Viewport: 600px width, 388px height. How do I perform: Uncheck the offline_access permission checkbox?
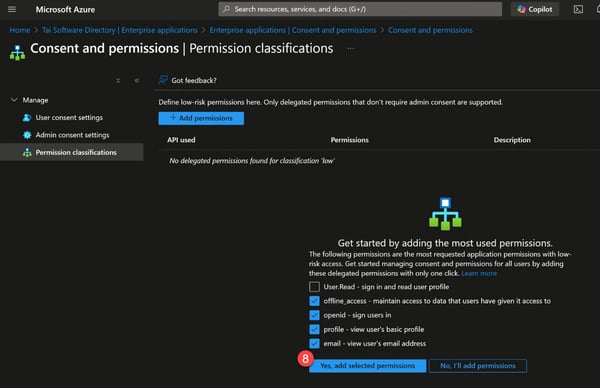314,301
